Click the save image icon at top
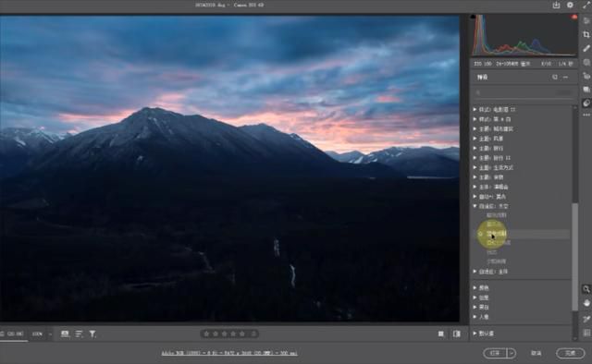Image resolution: width=592 pixels, height=364 pixels. 556,5
